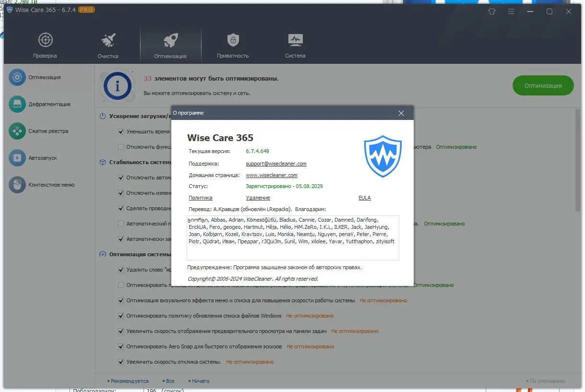Toggle the Автоматический п... checkbox
This screenshot has width=585, height=392.
(x=121, y=224)
